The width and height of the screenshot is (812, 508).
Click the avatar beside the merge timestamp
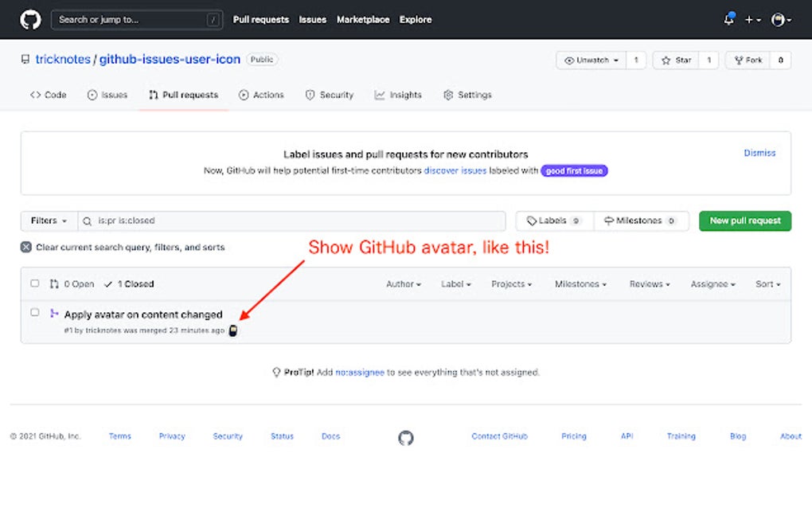pos(232,330)
